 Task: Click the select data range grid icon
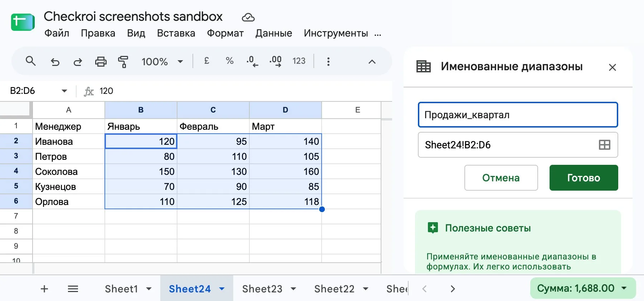point(605,145)
